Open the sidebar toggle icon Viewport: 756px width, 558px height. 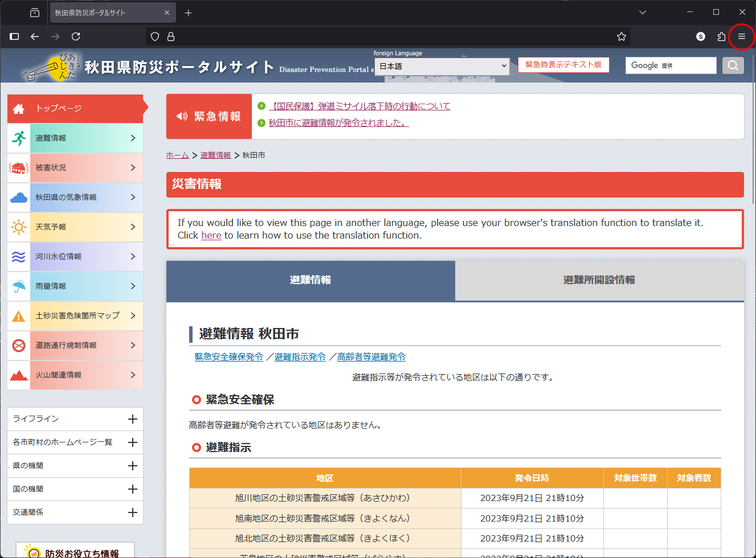click(15, 36)
